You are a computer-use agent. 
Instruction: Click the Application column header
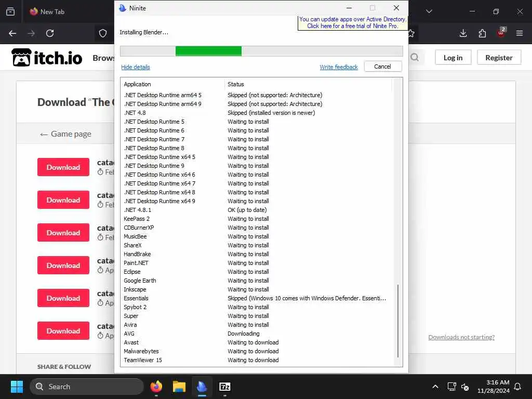pyautogui.click(x=172, y=84)
